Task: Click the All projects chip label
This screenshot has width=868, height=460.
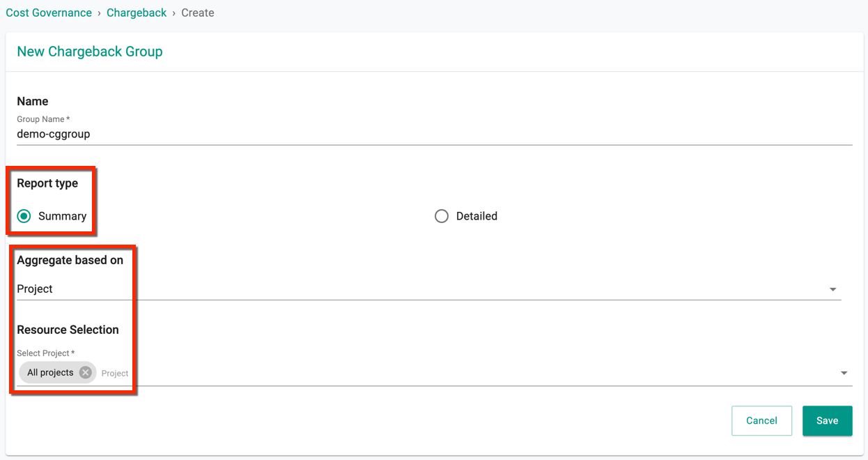Action: point(50,372)
